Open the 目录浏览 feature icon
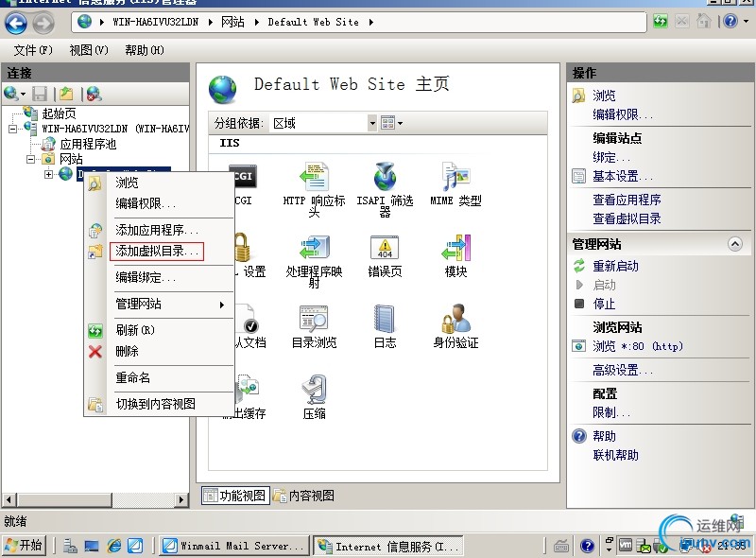 314,319
